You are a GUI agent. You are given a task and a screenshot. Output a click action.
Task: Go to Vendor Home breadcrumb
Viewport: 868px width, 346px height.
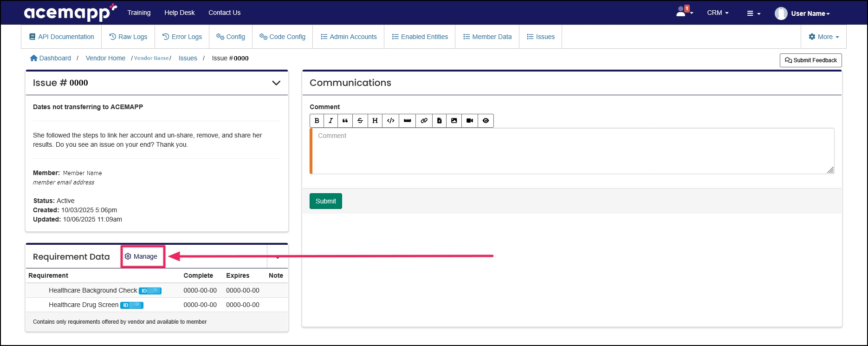click(x=105, y=58)
